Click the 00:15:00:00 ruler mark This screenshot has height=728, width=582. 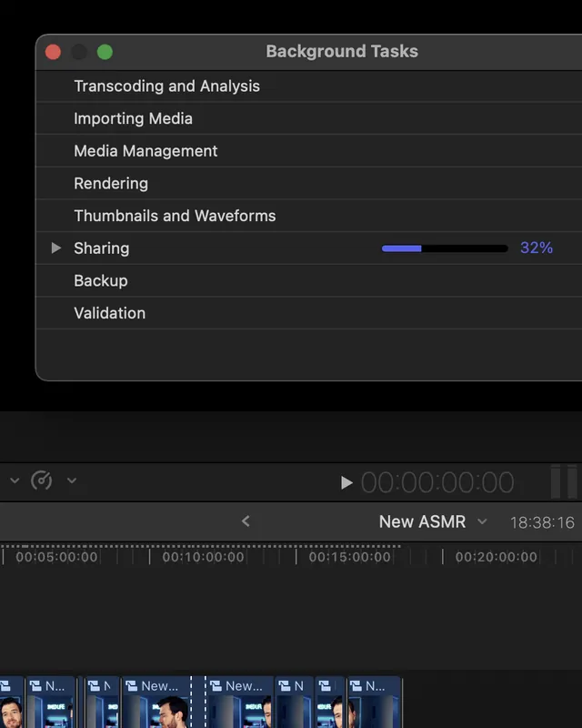coord(349,557)
